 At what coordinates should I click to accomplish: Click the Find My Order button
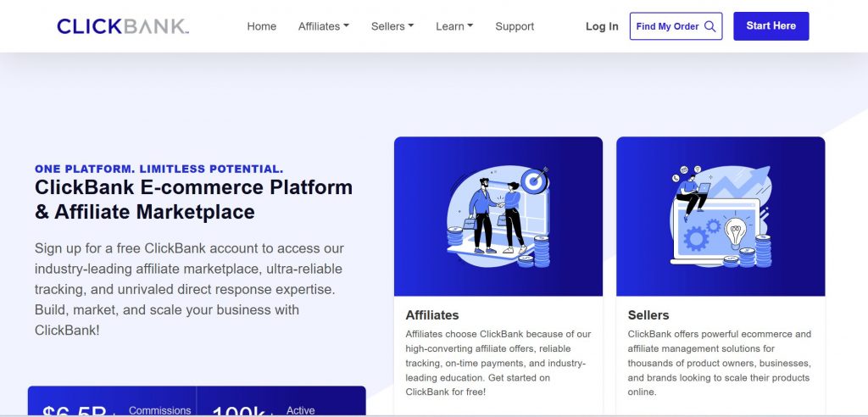[x=676, y=26]
